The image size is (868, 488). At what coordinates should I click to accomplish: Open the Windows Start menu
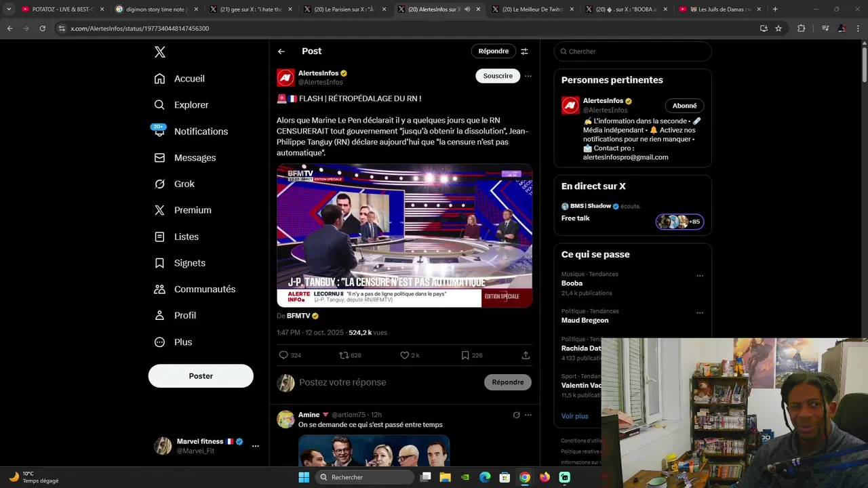coord(304,477)
